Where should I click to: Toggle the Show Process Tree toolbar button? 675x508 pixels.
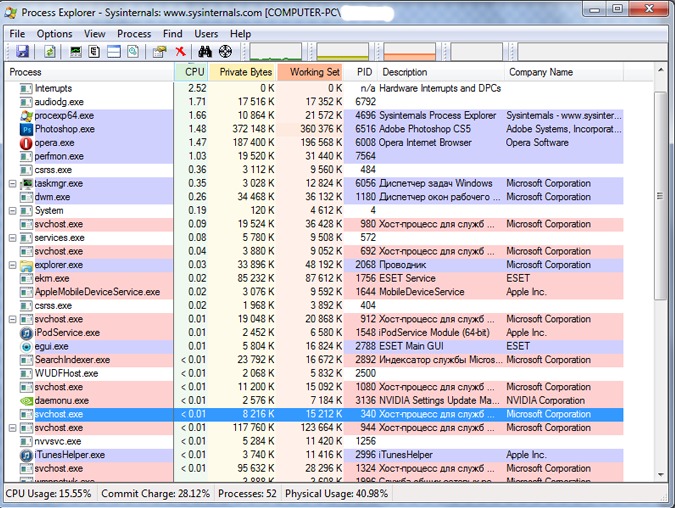coord(94,51)
